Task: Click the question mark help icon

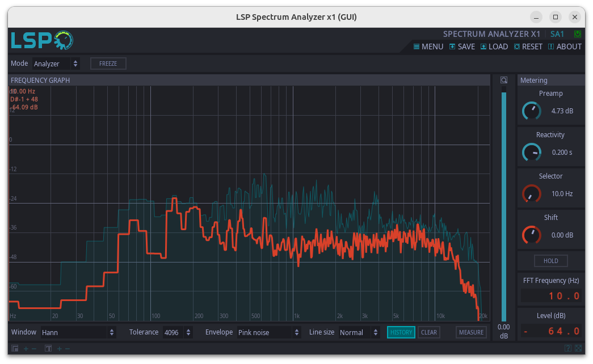Action: coord(567,349)
